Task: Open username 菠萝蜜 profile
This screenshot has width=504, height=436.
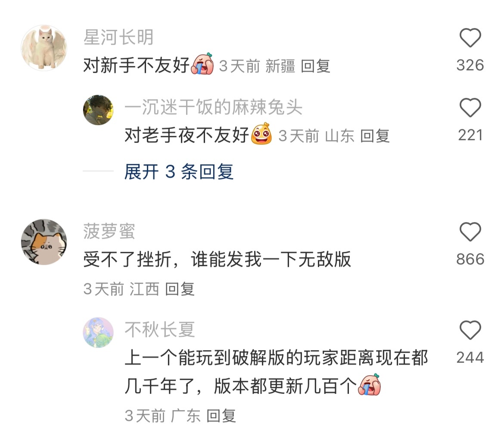Action: pos(109,231)
